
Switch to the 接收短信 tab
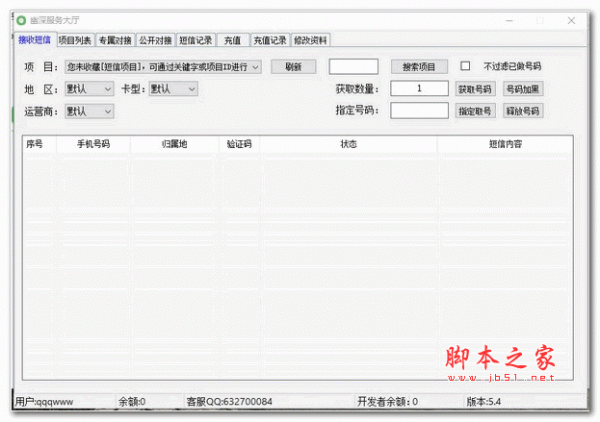pos(35,39)
